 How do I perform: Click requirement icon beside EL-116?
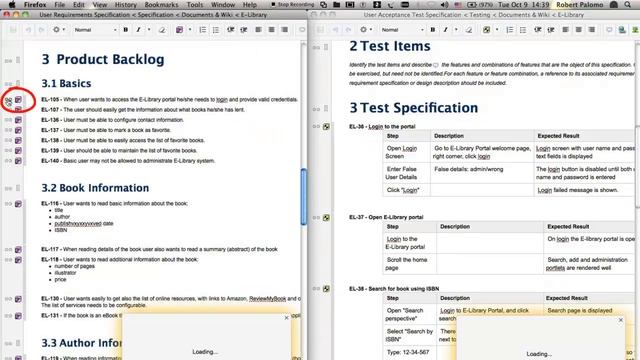coord(18,204)
